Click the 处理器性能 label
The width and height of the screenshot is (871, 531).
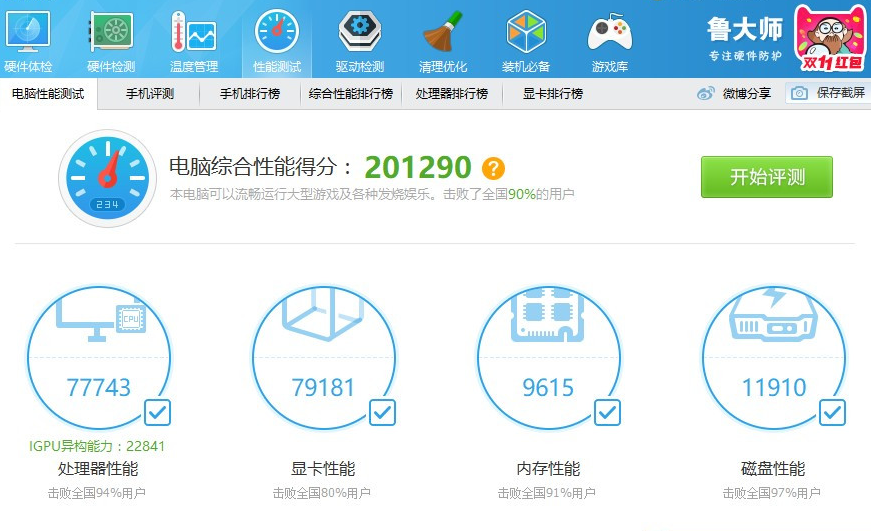(98, 469)
